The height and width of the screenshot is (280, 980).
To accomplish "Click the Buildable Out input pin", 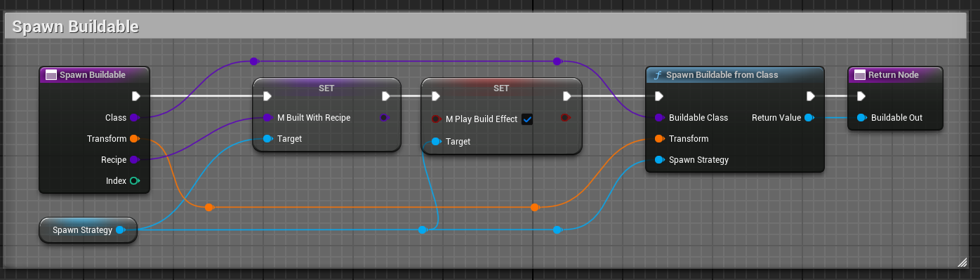I will click(861, 118).
